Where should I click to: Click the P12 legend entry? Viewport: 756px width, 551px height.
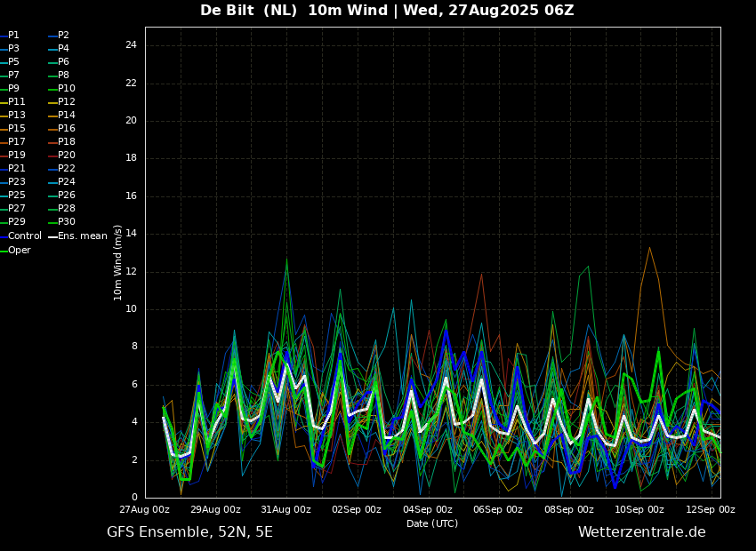click(61, 101)
